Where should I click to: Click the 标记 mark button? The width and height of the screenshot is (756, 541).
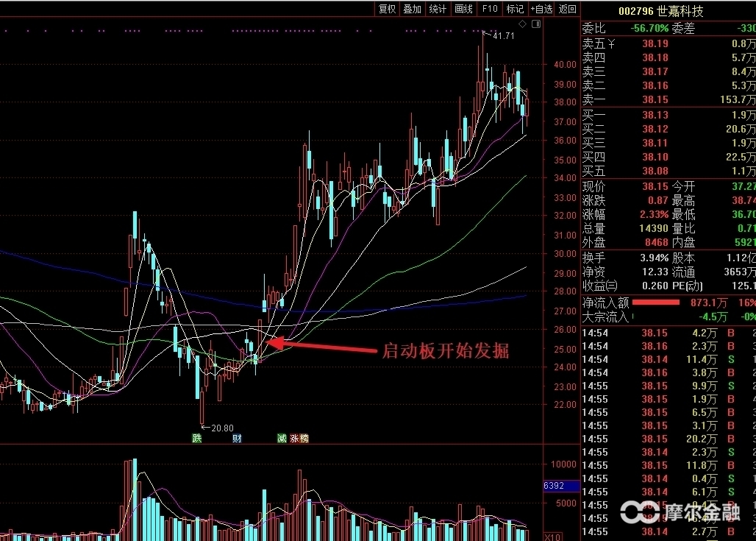[515, 9]
